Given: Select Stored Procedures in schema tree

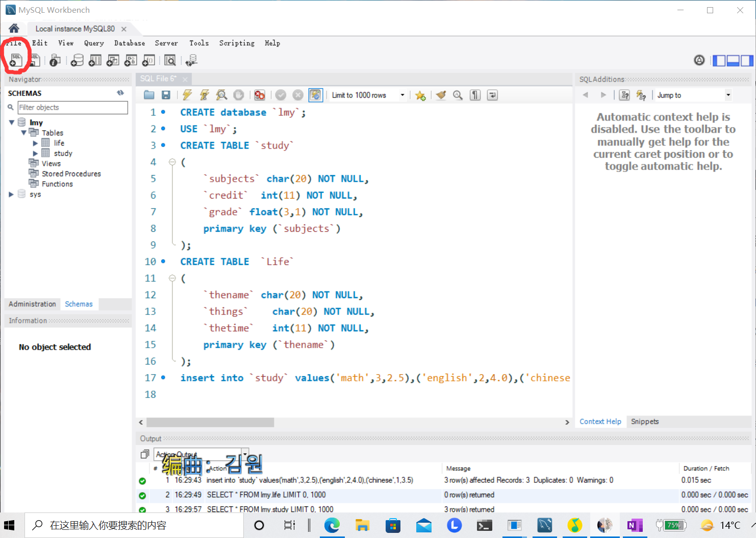Looking at the screenshot, I should (71, 174).
